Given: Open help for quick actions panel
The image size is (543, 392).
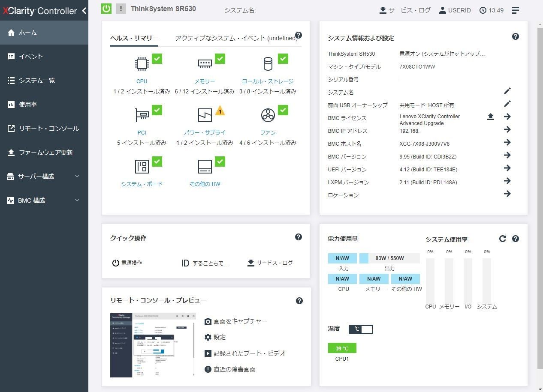Looking at the screenshot, I should pyautogui.click(x=299, y=237).
